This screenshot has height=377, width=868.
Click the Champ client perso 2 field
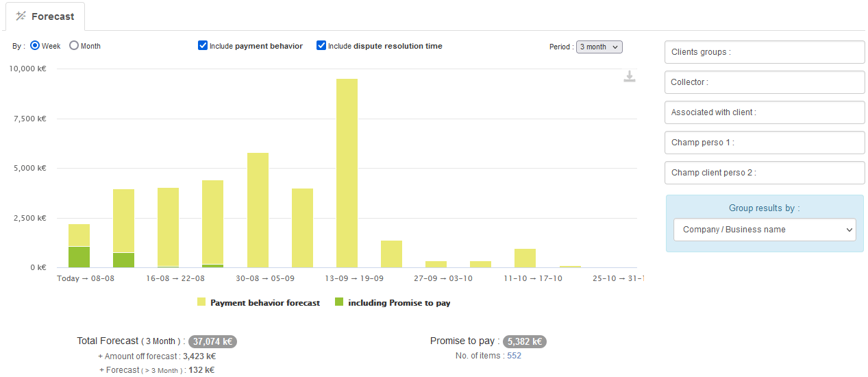(x=764, y=173)
